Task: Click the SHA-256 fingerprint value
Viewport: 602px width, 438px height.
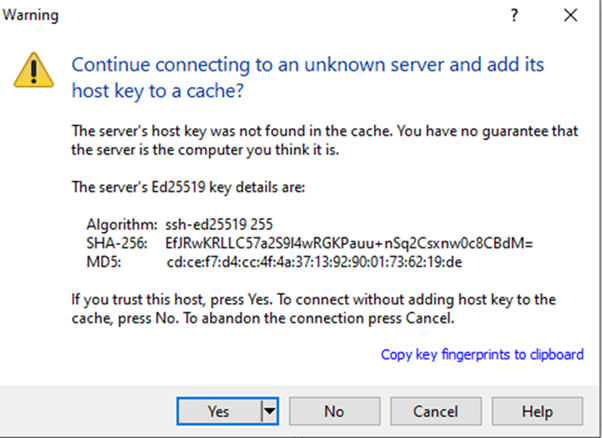Action: pyautogui.click(x=349, y=243)
